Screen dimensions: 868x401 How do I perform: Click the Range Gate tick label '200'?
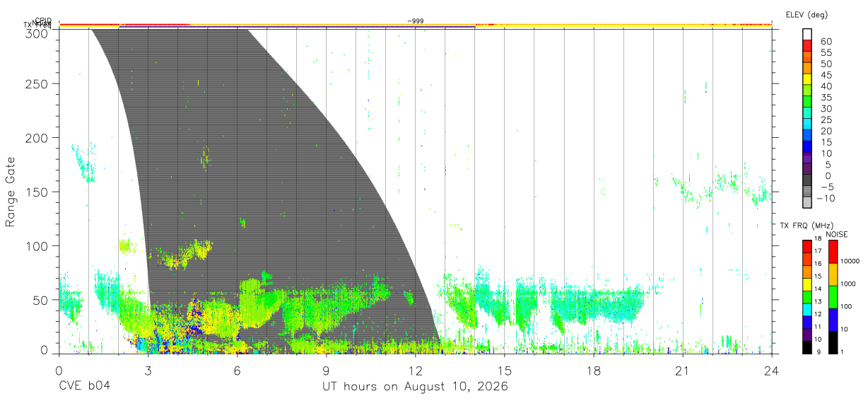[x=37, y=138]
